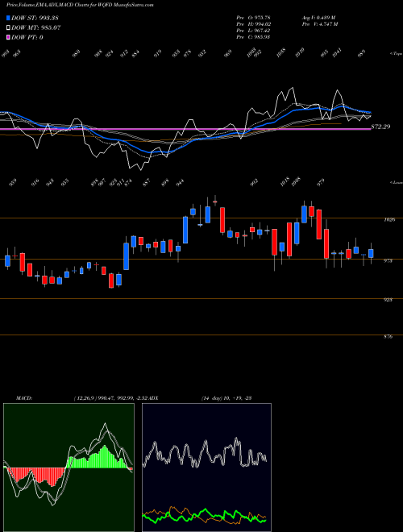Open the MACD histogram chart panel

(x=69, y=468)
